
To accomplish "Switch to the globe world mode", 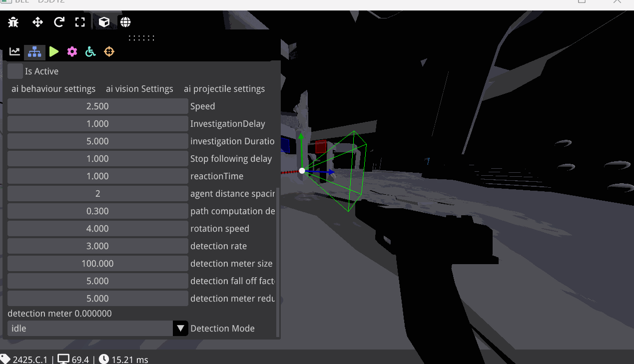I will tap(125, 21).
